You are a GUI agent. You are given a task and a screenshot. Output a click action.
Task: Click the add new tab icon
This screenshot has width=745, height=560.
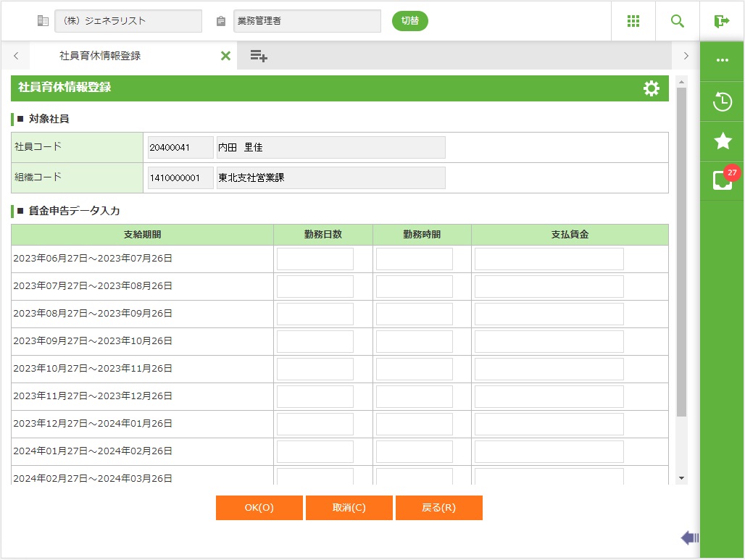pyautogui.click(x=259, y=56)
